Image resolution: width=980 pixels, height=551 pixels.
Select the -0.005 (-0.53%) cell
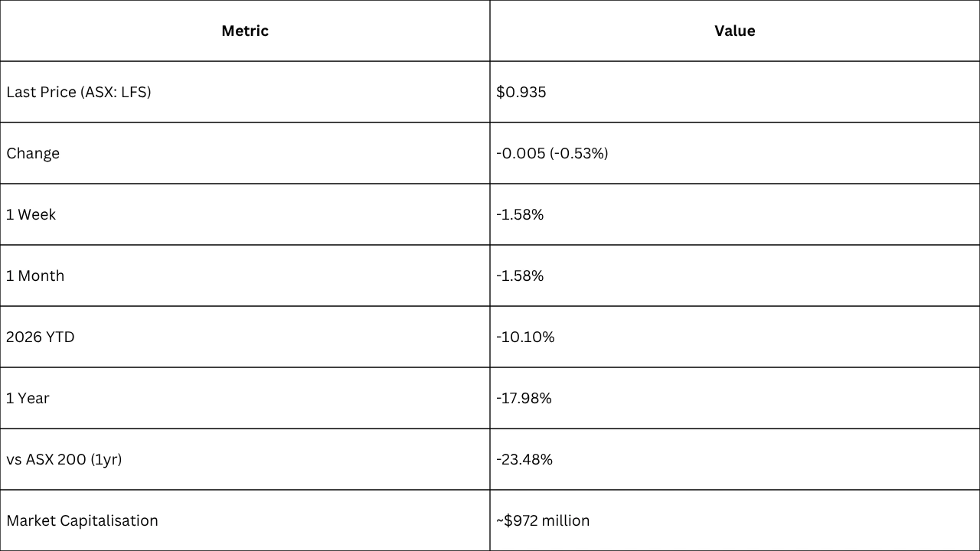552,153
